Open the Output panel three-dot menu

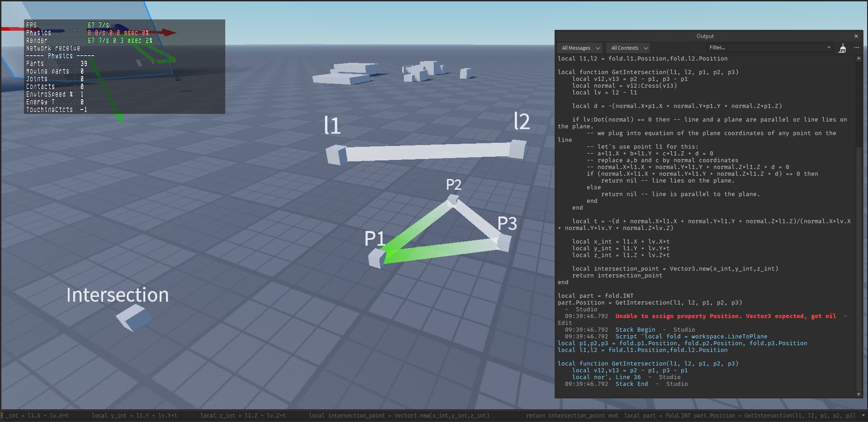856,47
